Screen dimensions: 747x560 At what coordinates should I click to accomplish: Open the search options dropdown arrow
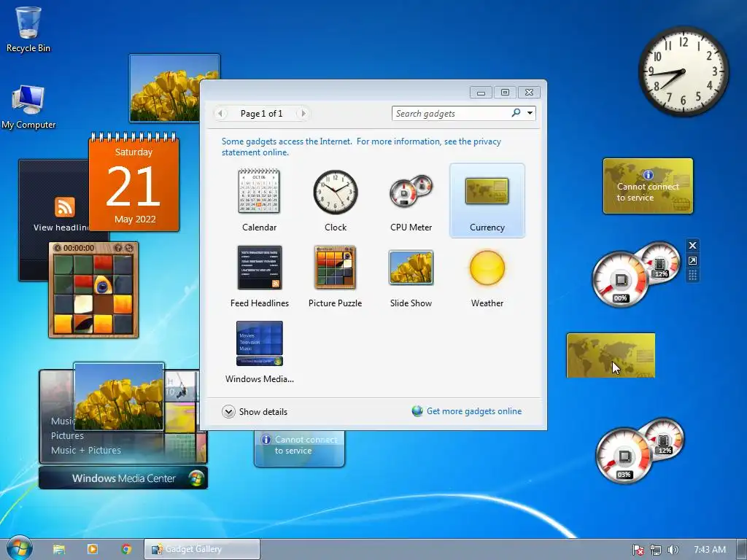(530, 113)
